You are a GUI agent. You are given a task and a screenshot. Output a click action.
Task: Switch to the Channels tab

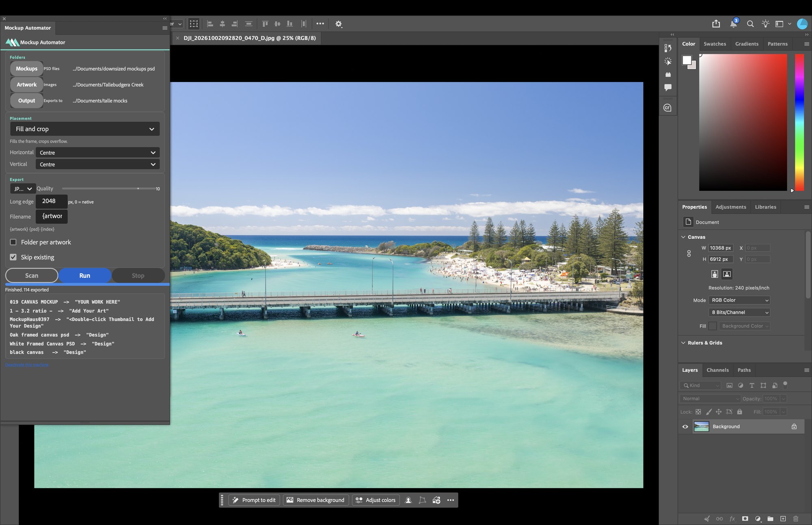pyautogui.click(x=717, y=370)
